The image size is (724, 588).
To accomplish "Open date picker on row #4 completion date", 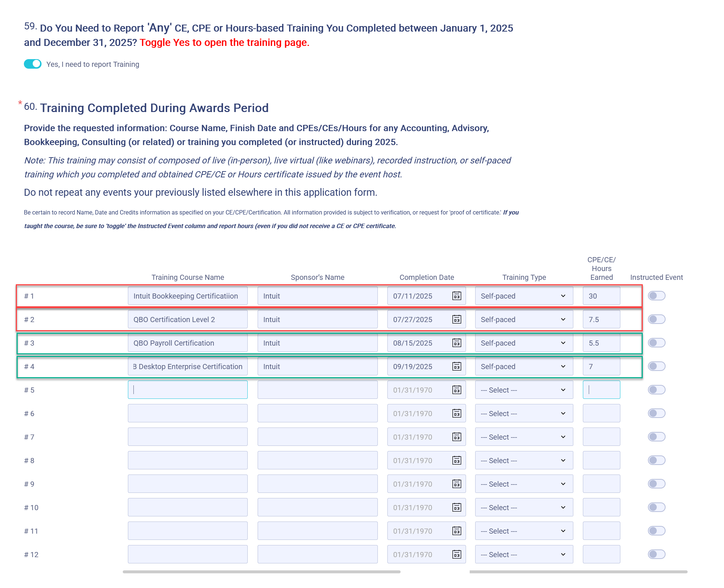I will 456,367.
